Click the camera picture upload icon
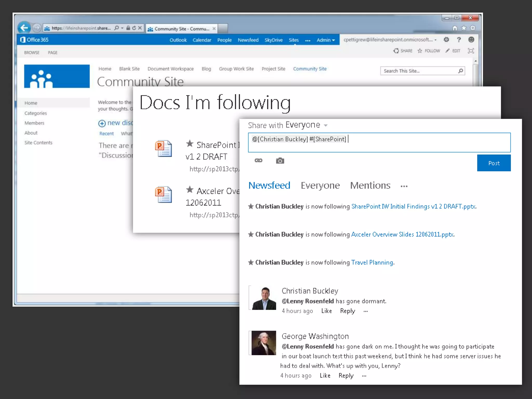 coord(280,161)
